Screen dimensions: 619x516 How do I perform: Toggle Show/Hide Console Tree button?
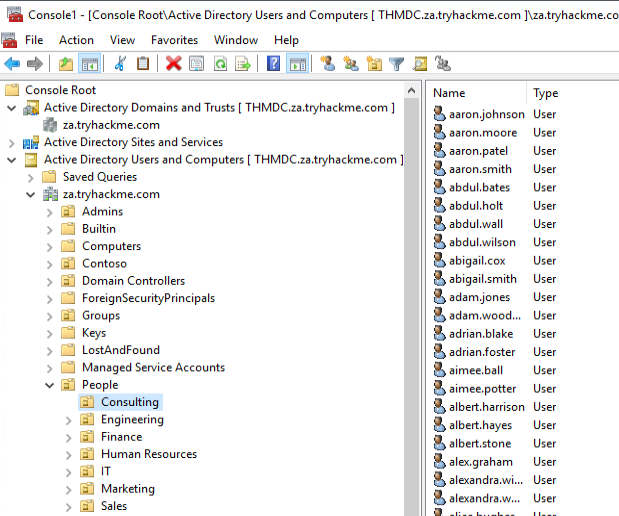click(89, 64)
